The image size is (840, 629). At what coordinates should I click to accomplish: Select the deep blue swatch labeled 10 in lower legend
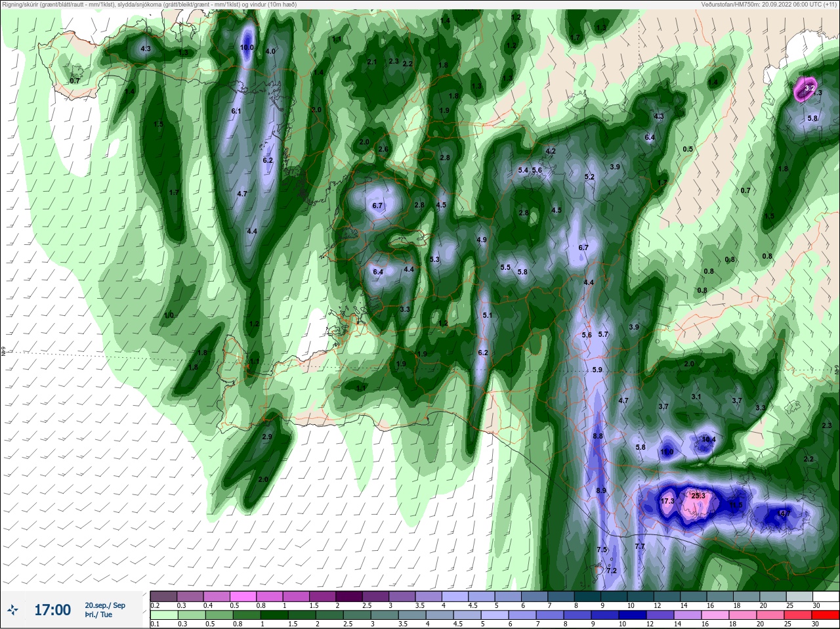(633, 615)
